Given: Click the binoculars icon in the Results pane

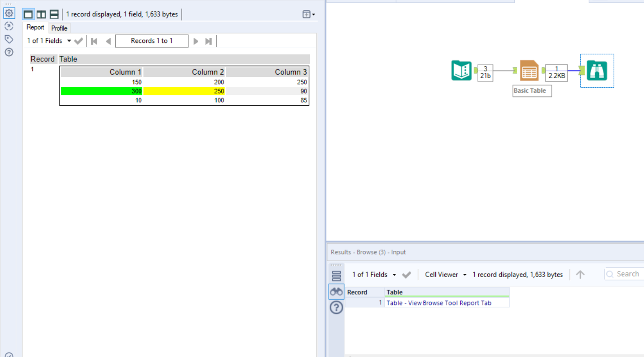Looking at the screenshot, I should (x=336, y=291).
